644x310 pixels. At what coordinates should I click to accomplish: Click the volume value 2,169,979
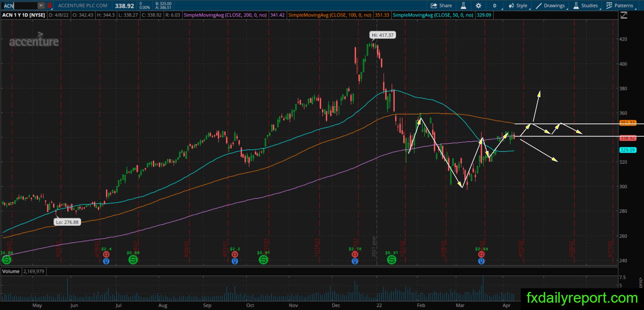(34, 271)
